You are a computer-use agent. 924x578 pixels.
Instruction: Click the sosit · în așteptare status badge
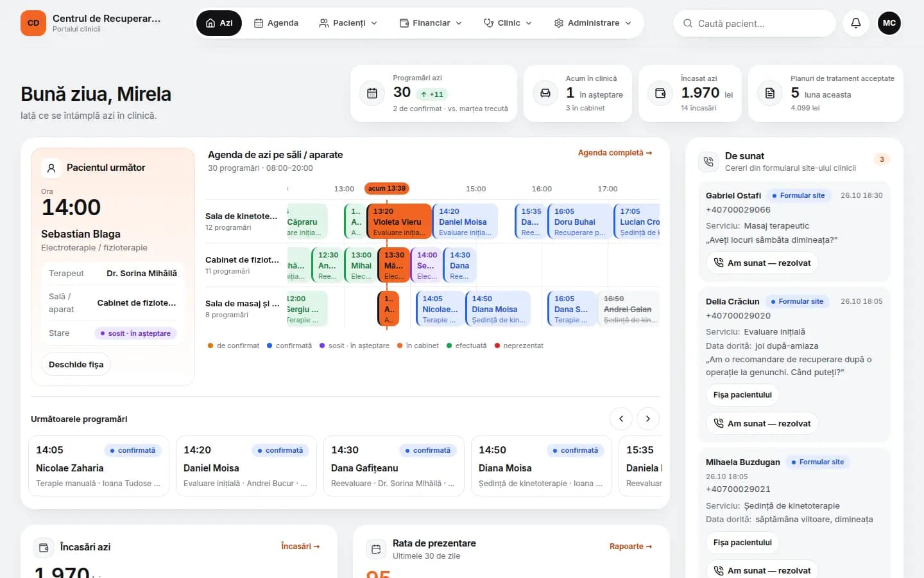[x=135, y=333]
